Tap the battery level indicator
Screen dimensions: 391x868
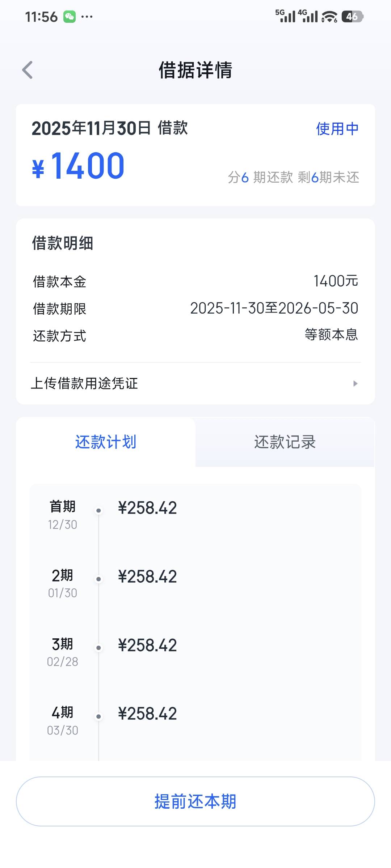point(352,16)
